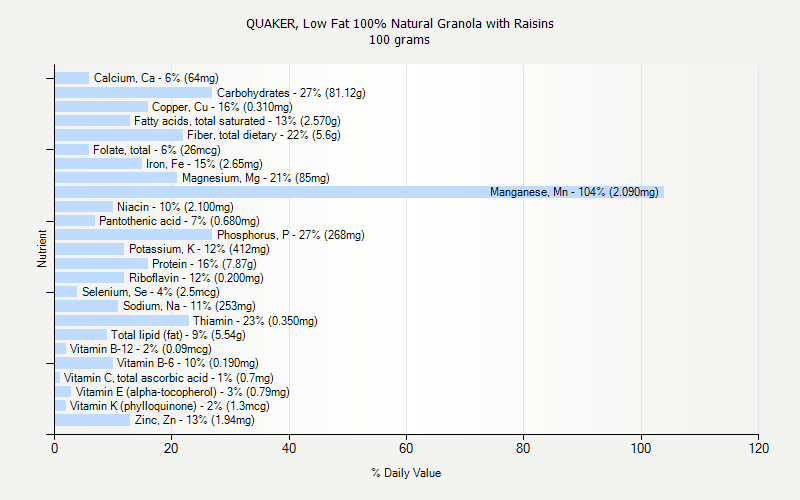Click the '80' x-axis tick label
800x500 pixels.
(x=523, y=448)
